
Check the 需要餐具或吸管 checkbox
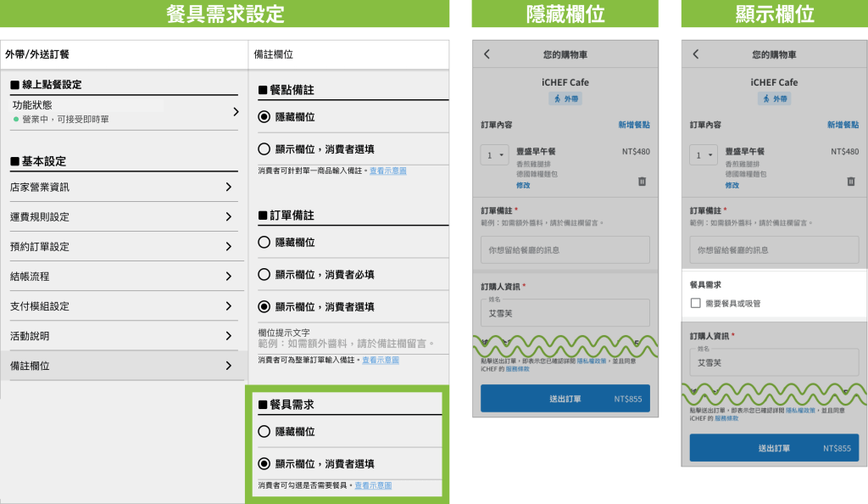[x=695, y=303]
